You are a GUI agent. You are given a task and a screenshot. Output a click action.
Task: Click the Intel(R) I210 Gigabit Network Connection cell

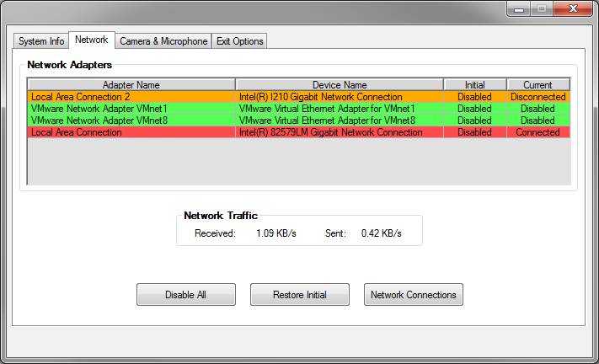[340, 97]
